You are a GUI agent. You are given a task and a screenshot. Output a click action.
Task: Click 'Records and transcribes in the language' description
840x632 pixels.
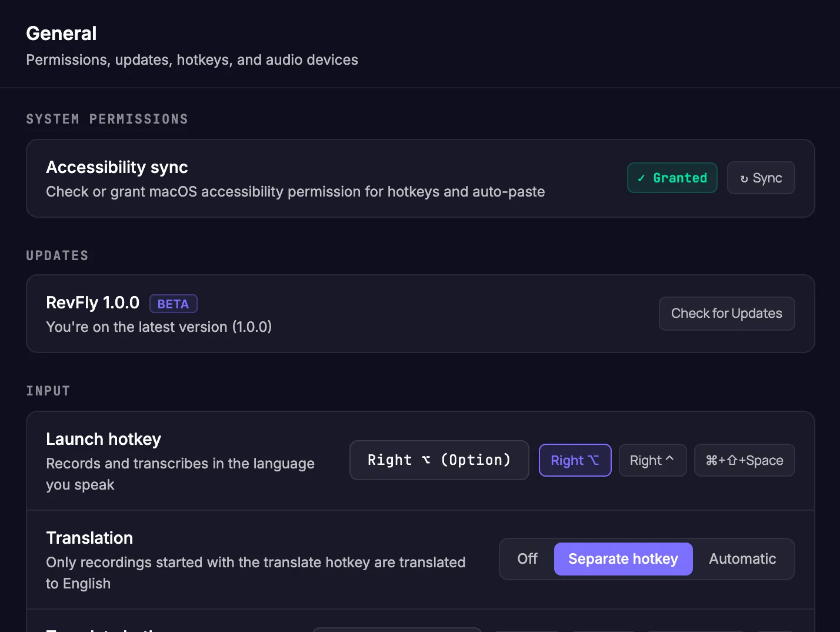180,474
